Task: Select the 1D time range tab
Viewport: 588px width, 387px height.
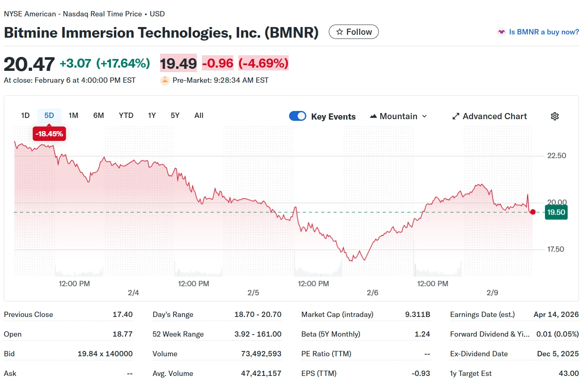Action: [x=25, y=115]
